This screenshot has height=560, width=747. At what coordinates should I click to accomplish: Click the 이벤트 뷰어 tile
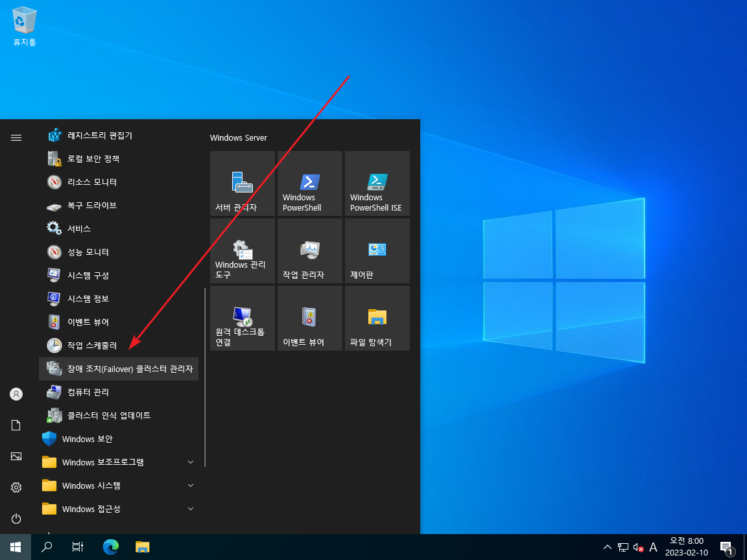click(x=310, y=318)
